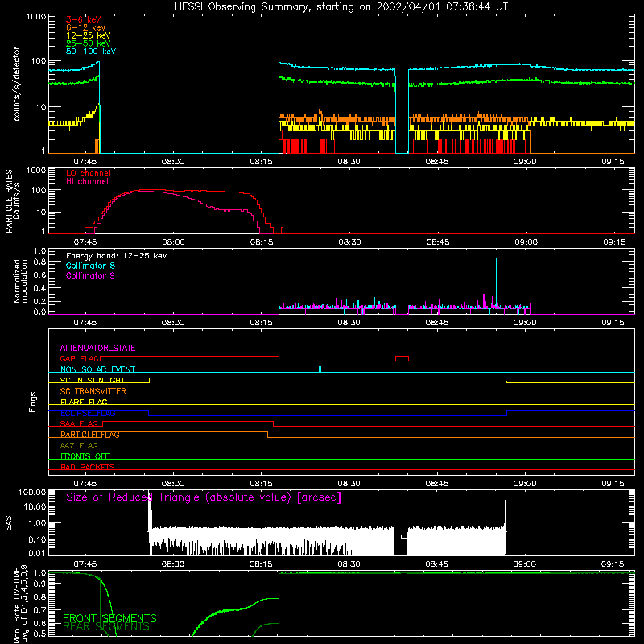Click the '100.00' value on the SAS axis
Screen dimensions: 644x644
click(x=32, y=493)
